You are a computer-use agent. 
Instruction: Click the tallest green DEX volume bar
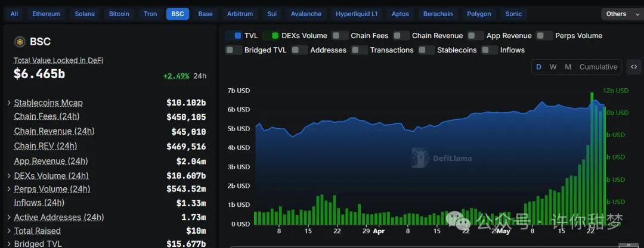pyautogui.click(x=592, y=159)
